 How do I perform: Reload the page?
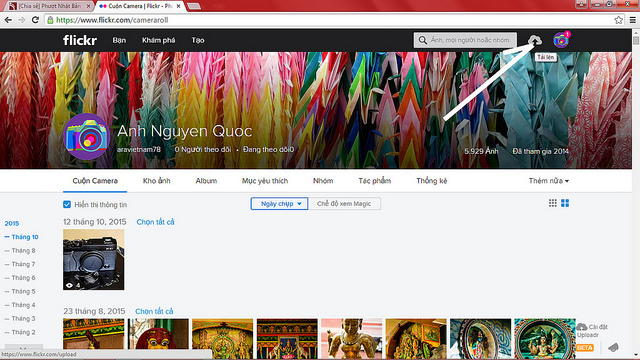35,20
